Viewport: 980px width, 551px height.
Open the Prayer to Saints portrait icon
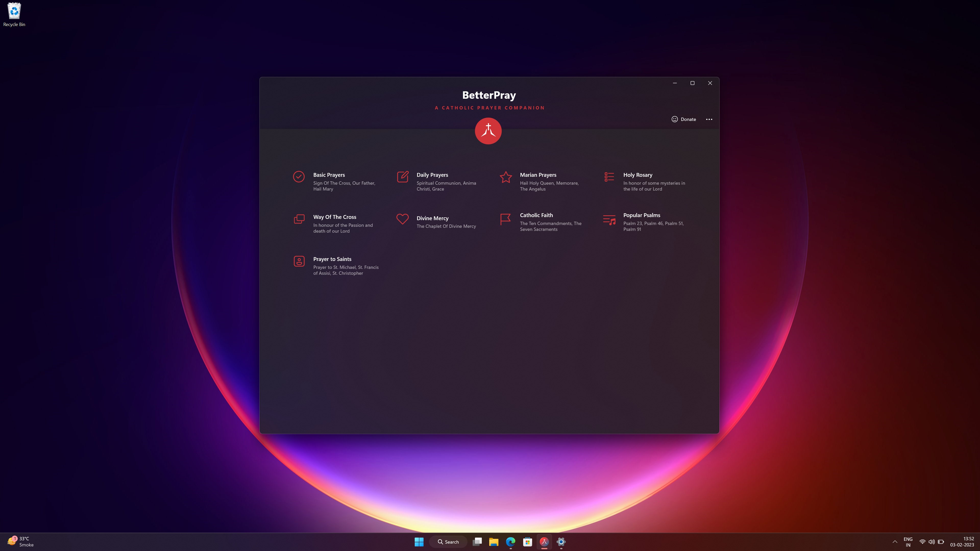[299, 261]
